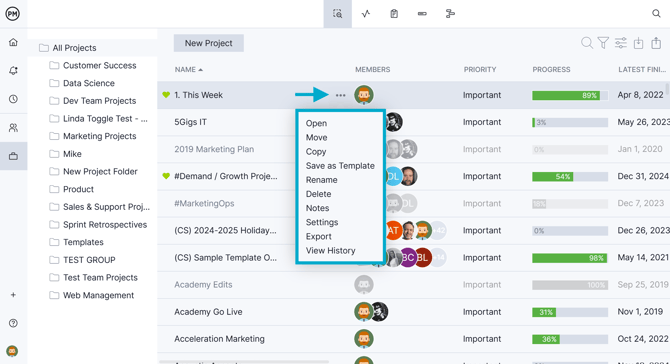Viewport: 670px width, 364px height.
Task: Toggle the green heart on #Demand / Growth project
Action: (166, 176)
